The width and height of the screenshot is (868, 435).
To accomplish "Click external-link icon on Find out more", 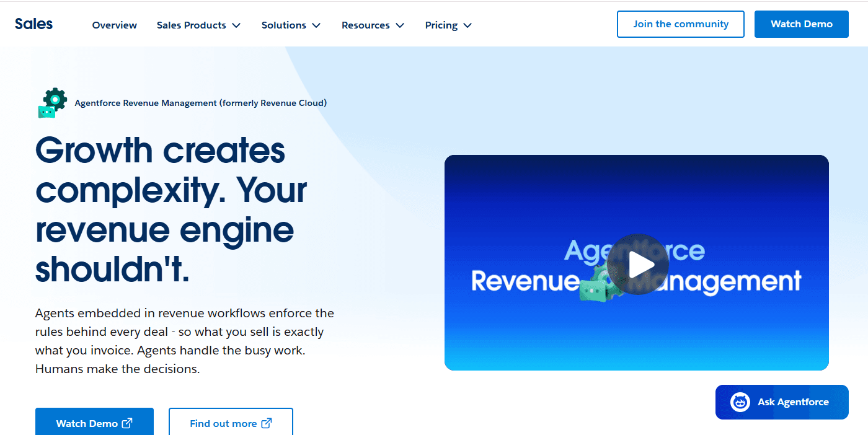I will (x=267, y=423).
